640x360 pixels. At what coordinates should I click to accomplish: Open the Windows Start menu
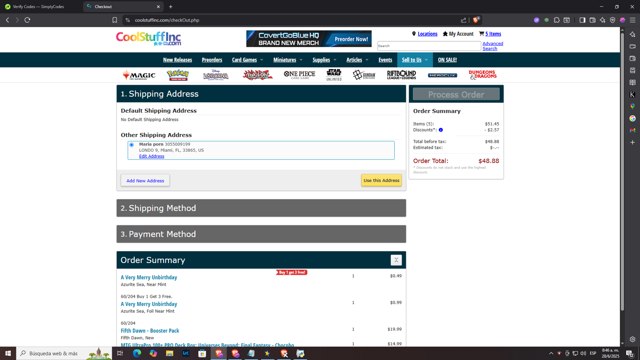tap(8, 353)
